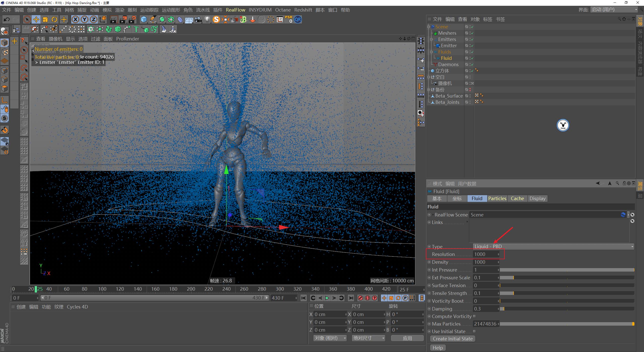Switch to the Particles tab

[497, 198]
